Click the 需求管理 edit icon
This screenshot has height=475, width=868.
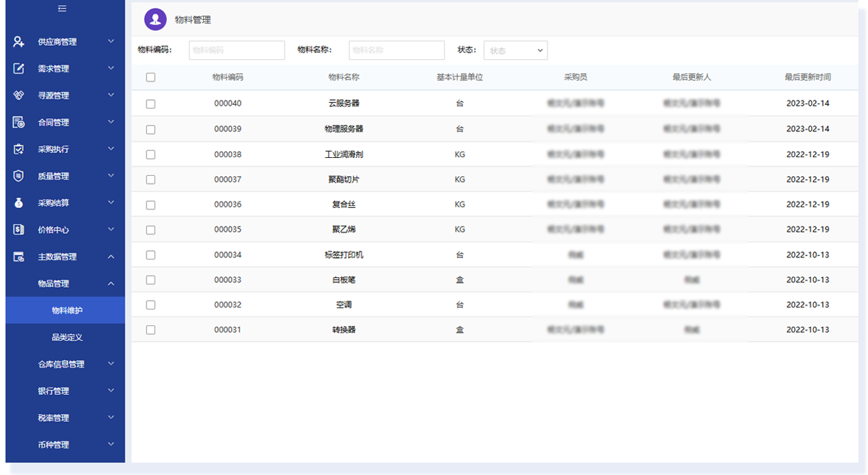(x=19, y=69)
